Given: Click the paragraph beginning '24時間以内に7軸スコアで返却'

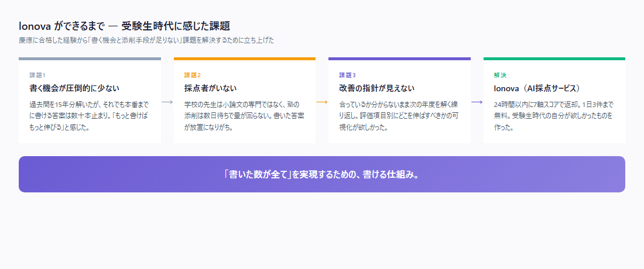Looking at the screenshot, I should pos(554,116).
